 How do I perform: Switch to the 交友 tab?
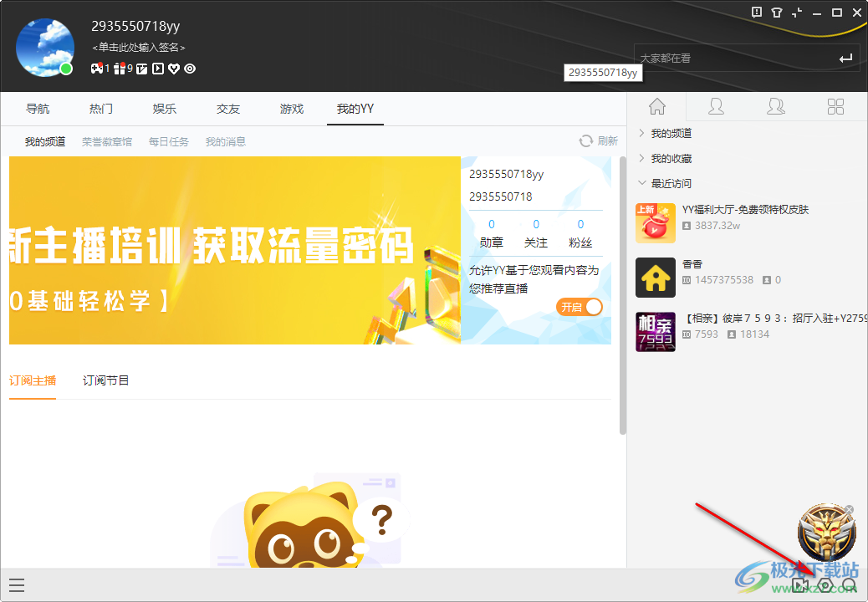pos(228,109)
